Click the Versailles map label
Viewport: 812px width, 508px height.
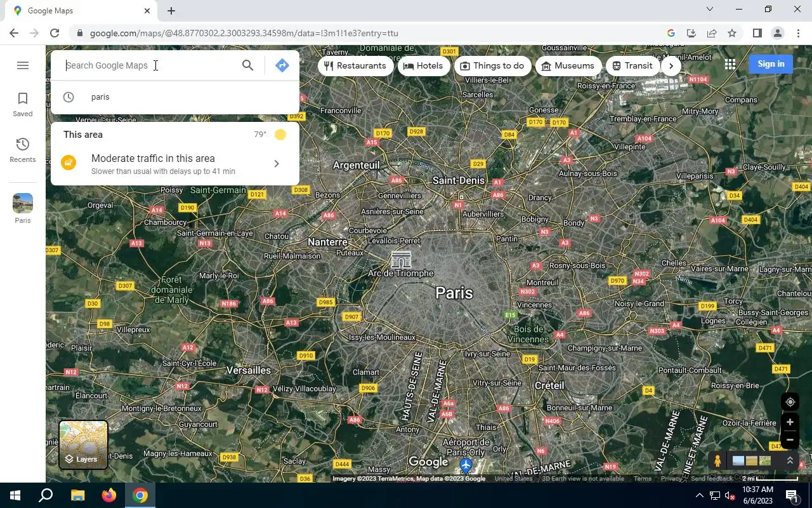[x=249, y=370]
